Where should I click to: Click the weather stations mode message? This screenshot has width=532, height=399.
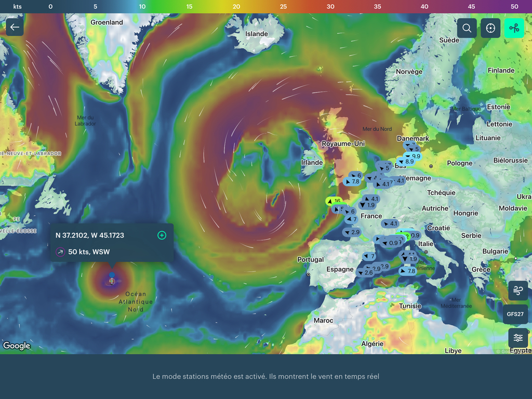pyautogui.click(x=265, y=376)
